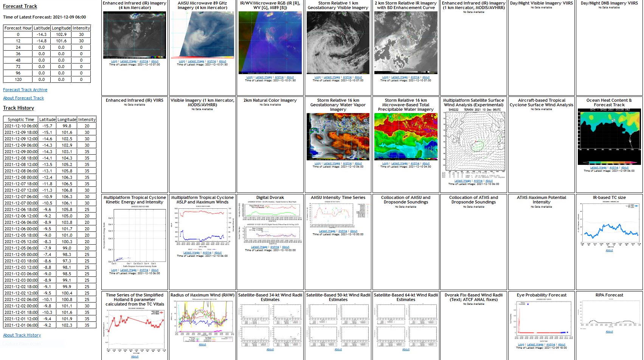Open the Forecast Track Archive link
The width and height of the screenshot is (644, 360).
coord(25,90)
